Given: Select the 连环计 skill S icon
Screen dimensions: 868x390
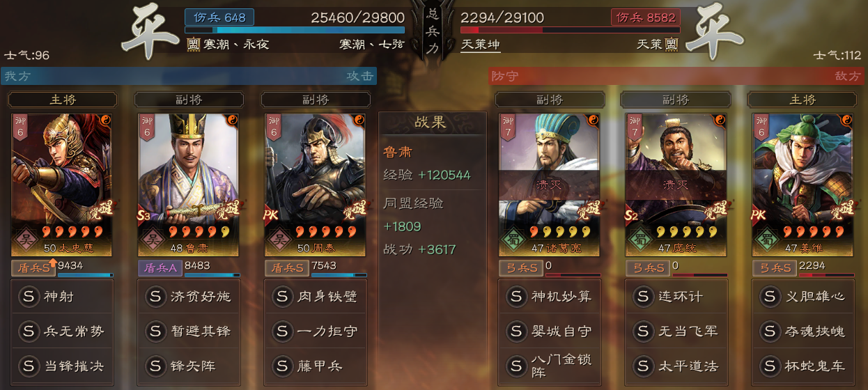Looking at the screenshot, I should coord(643,297).
